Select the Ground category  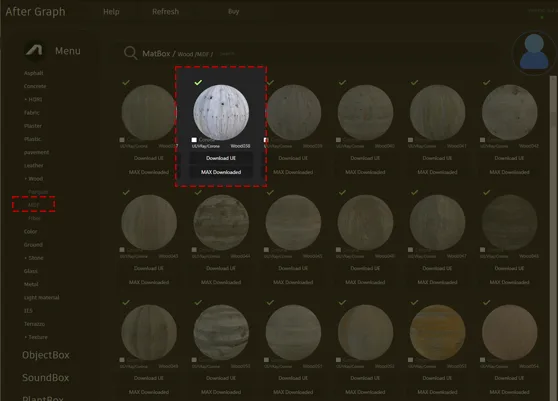click(33, 244)
